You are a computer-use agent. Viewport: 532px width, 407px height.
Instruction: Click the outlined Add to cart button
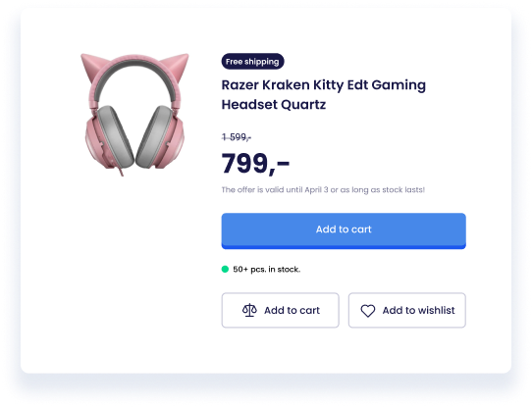[281, 311]
